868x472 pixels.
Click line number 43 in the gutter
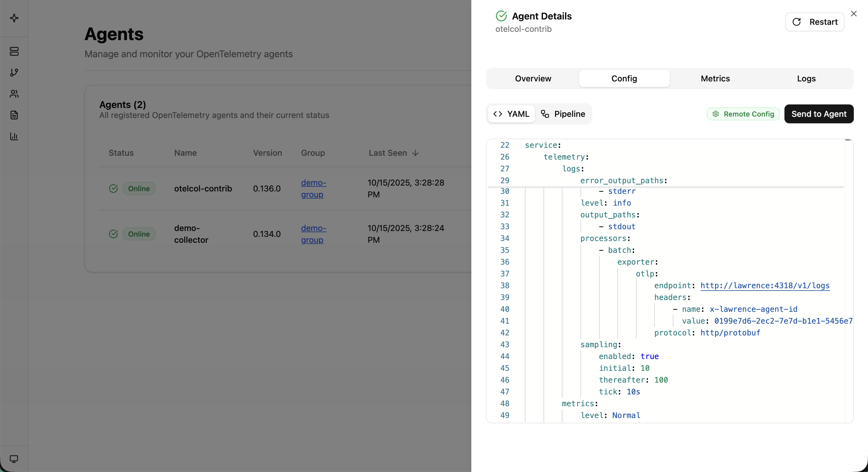(505, 344)
